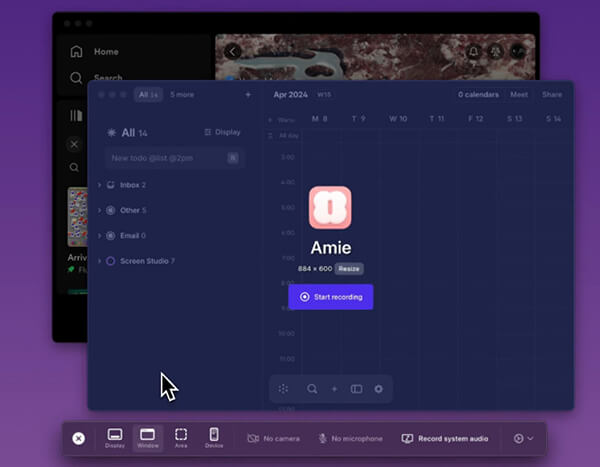The height and width of the screenshot is (467, 600).
Task: Click the plus icon in Amie bottom bar
Action: point(334,389)
